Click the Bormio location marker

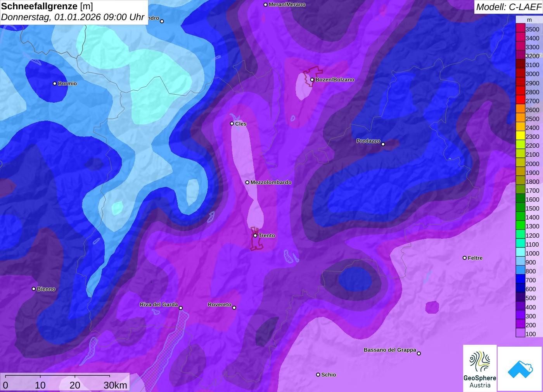(55, 83)
